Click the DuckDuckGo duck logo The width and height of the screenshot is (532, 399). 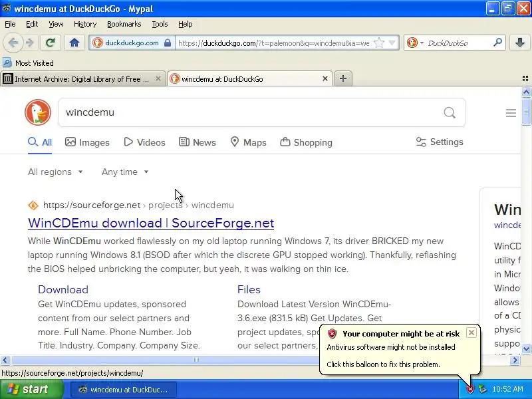[38, 112]
